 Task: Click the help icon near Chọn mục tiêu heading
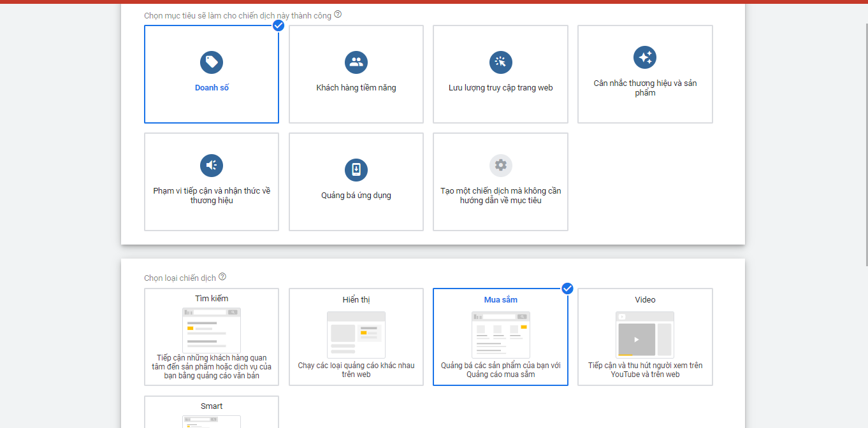click(338, 14)
